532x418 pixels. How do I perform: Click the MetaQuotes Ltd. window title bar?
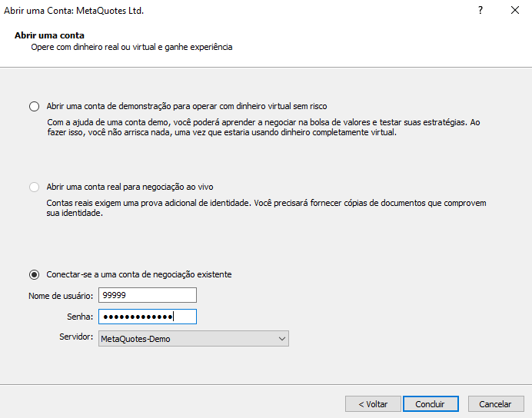[x=74, y=11]
